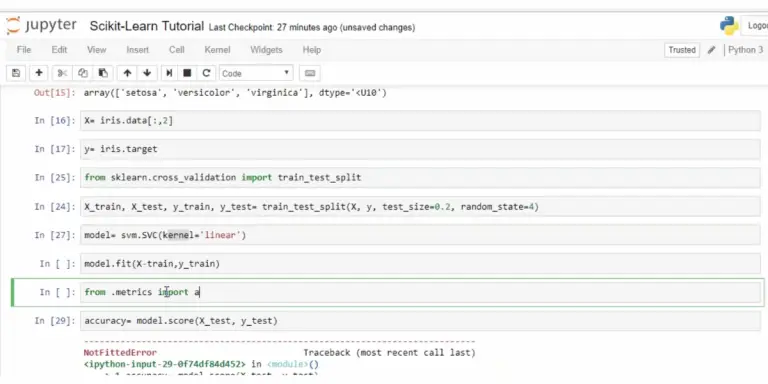Open the Cell menu
This screenshot has width=768, height=384.
177,50
